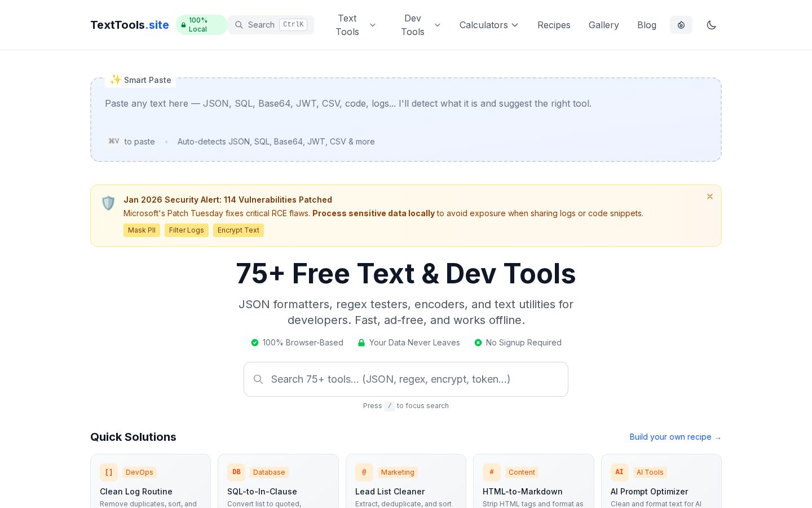Click the Smart Paste sparkle icon
This screenshot has width=812, height=508.
point(116,80)
